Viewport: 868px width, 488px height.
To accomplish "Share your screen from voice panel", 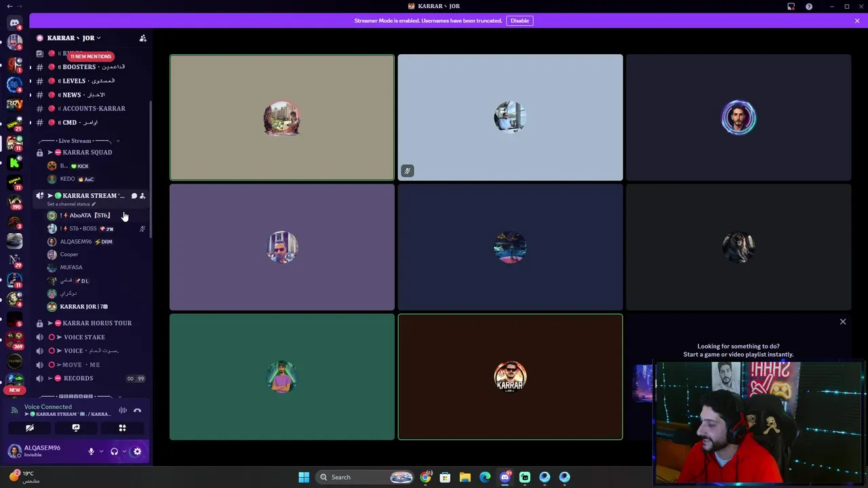I will 76,428.
